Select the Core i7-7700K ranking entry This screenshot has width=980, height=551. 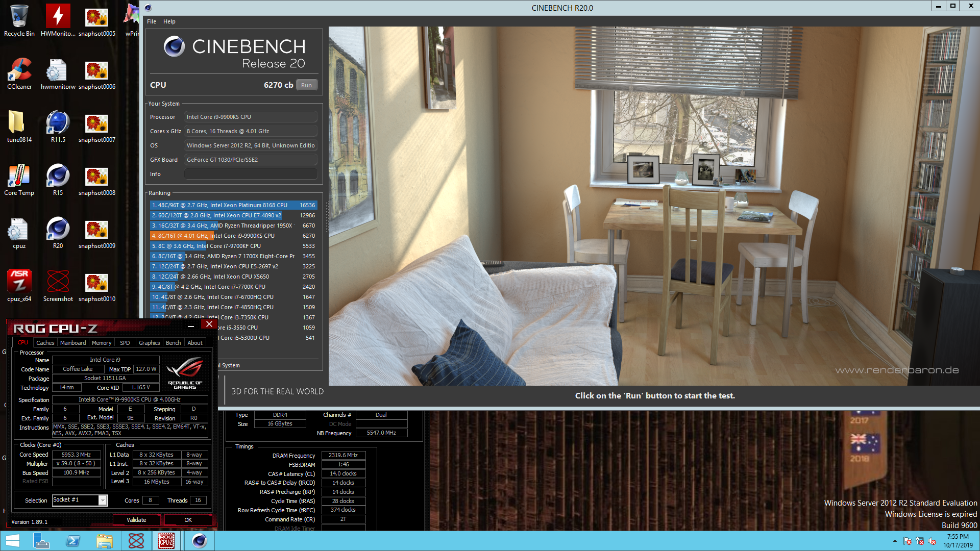(x=233, y=287)
